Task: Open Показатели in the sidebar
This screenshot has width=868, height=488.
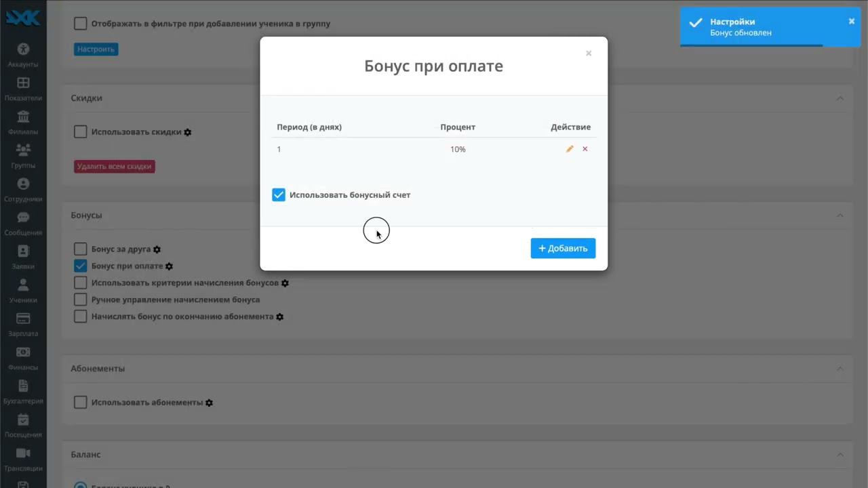Action: click(23, 88)
